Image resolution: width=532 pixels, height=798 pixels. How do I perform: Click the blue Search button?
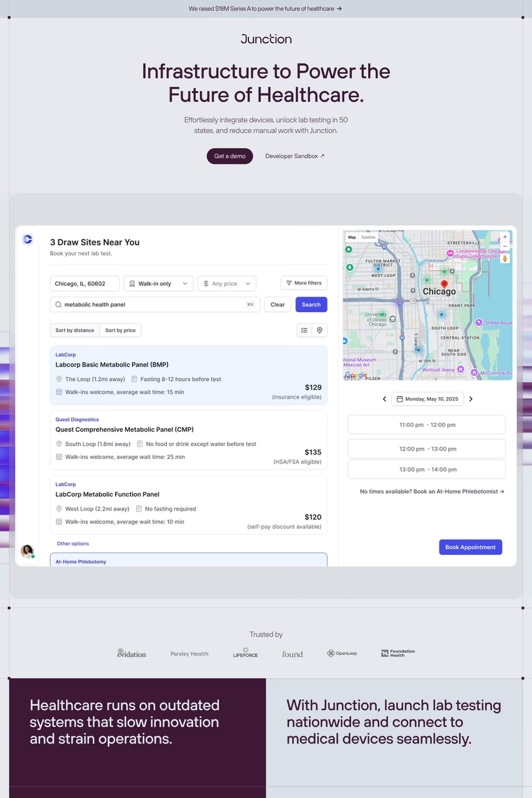pos(311,304)
